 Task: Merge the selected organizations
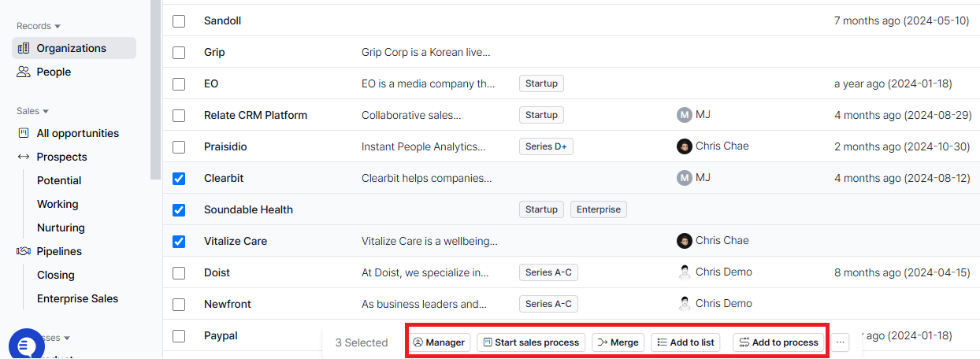[x=618, y=342]
